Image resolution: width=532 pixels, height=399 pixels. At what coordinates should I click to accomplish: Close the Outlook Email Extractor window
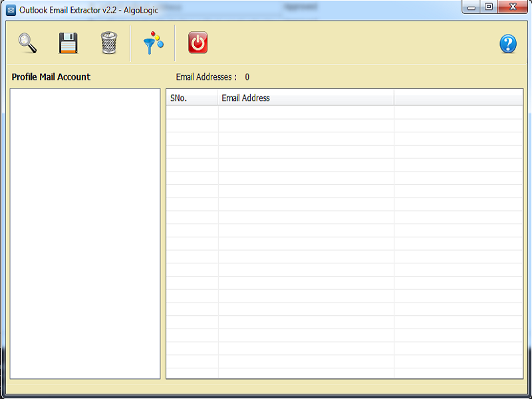[513, 7]
